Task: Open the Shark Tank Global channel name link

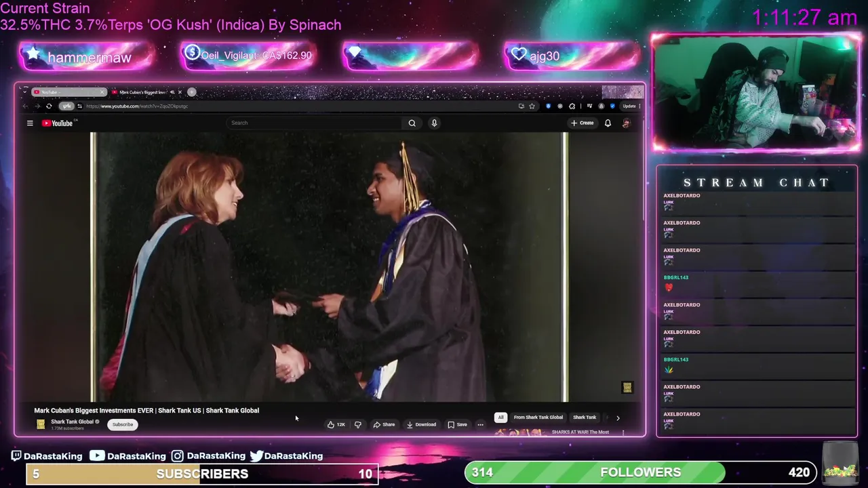Action: (72, 422)
